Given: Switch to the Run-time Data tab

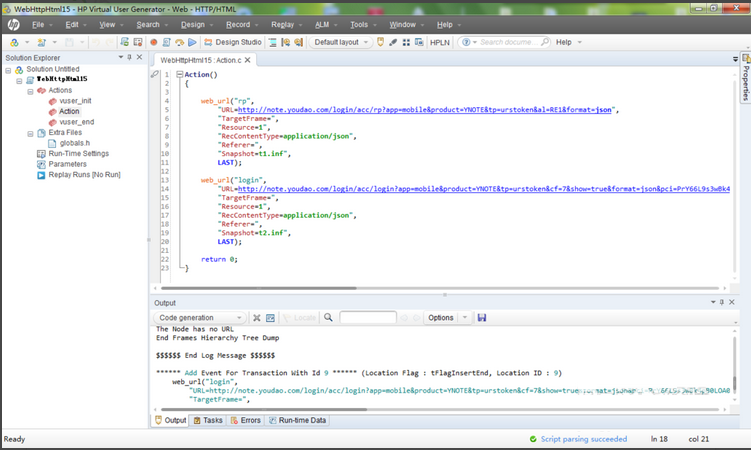Looking at the screenshot, I should tap(297, 420).
